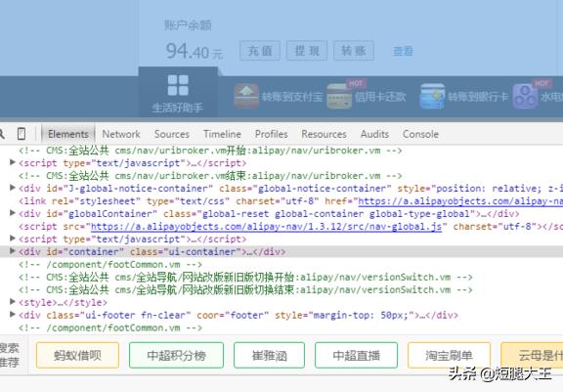563x392 pixels.
Task: Switch to the Audits tab
Action: pyautogui.click(x=374, y=134)
